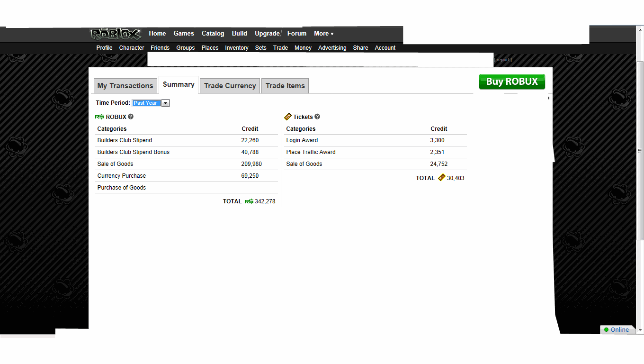Click the scrollbar down arrow

[640, 330]
